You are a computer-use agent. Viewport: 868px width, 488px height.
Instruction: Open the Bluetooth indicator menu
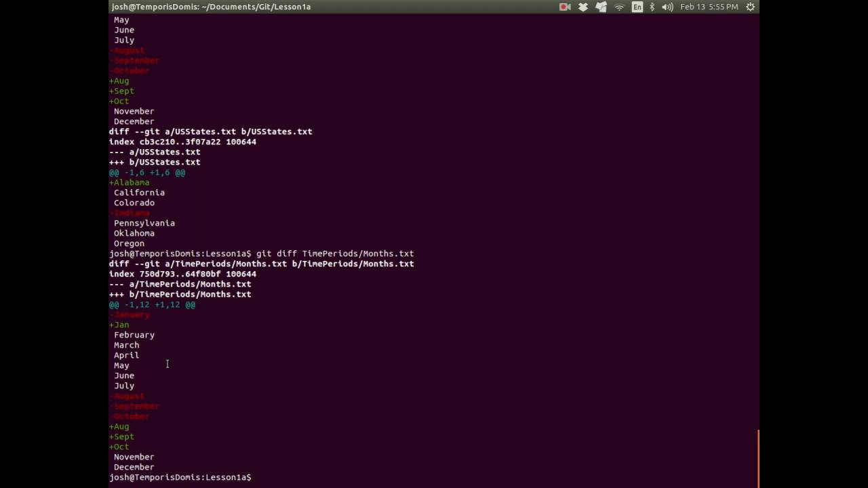coord(652,7)
